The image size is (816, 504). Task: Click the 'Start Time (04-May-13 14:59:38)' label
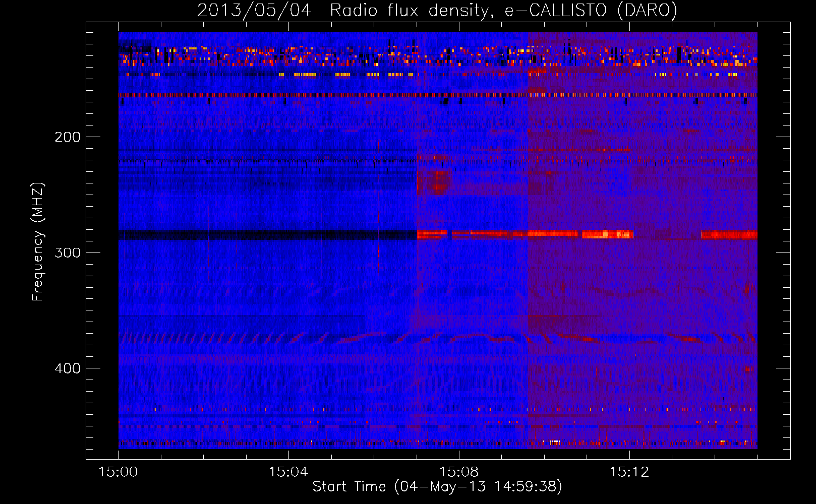(x=437, y=487)
